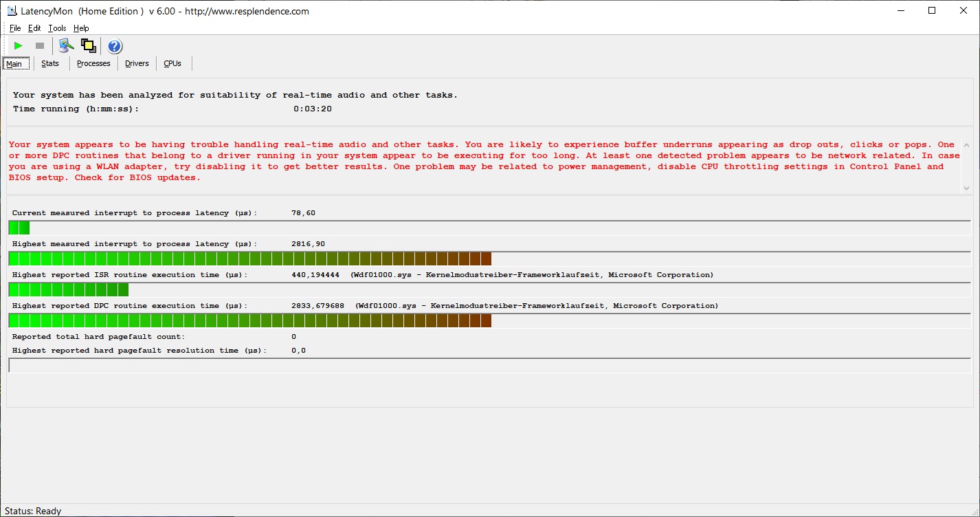Open the Edit menu

[x=34, y=28]
